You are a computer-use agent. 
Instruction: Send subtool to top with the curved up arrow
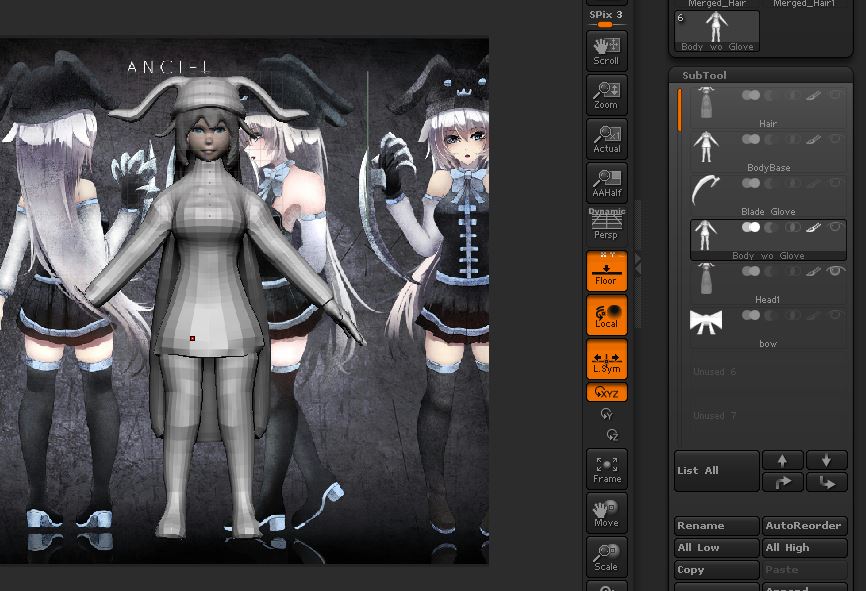click(783, 482)
